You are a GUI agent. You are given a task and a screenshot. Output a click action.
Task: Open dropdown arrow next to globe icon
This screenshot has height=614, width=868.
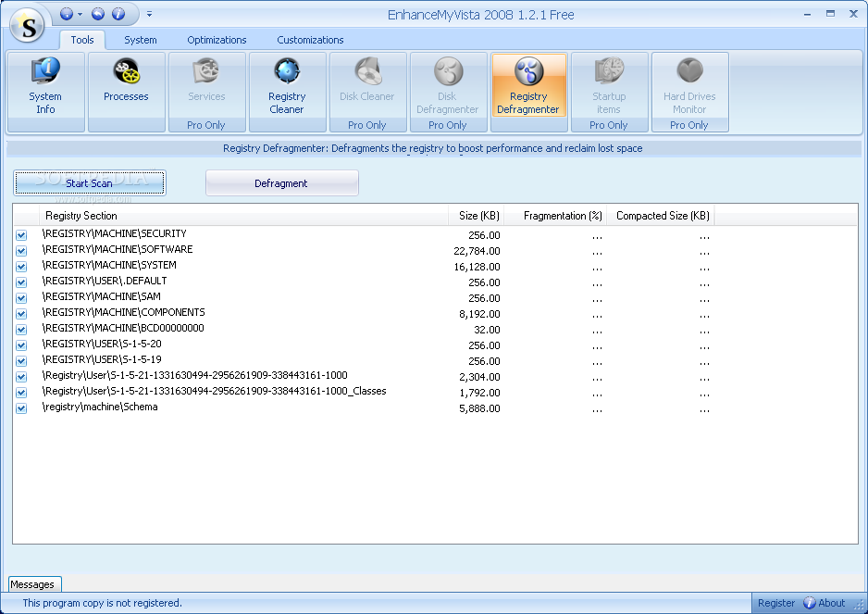(x=81, y=15)
